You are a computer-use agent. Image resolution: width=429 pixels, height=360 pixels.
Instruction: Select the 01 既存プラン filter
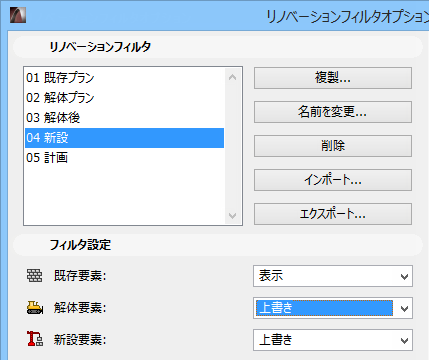[x=124, y=78]
